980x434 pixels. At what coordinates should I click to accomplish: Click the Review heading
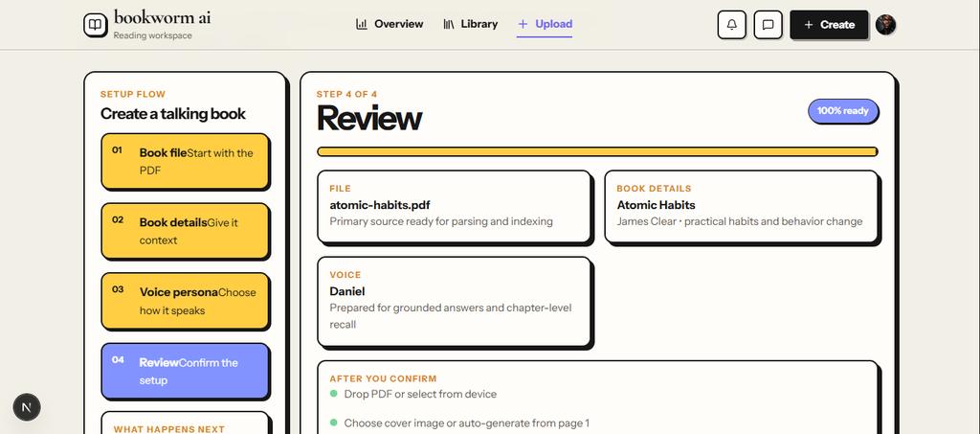coord(369,118)
